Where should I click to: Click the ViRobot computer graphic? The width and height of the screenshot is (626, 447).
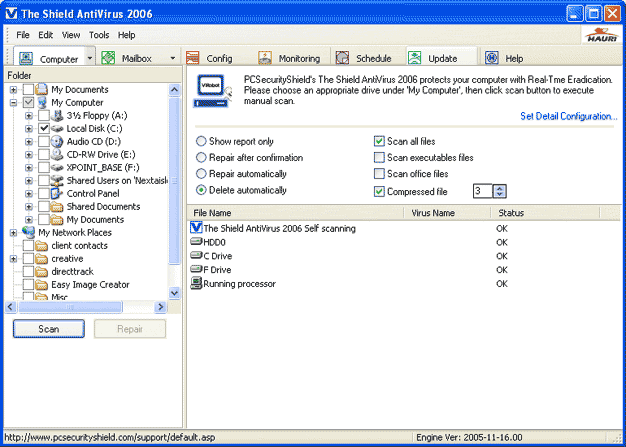[x=212, y=91]
